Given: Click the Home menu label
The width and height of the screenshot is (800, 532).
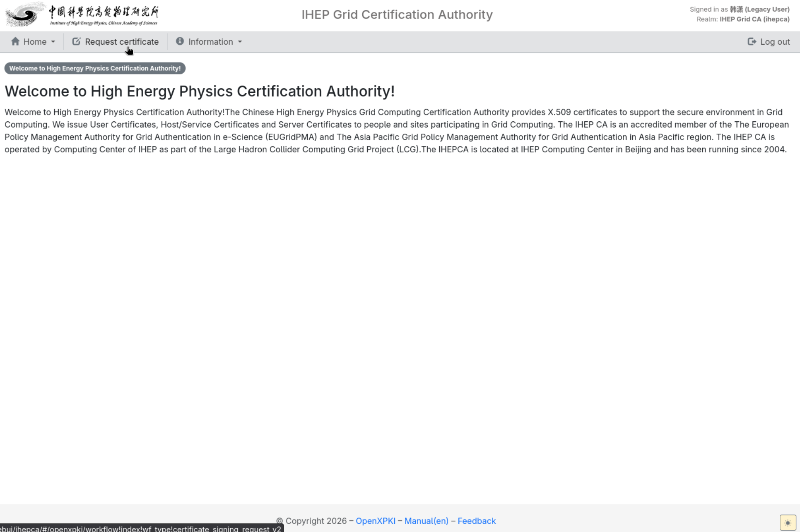Looking at the screenshot, I should [x=35, y=42].
